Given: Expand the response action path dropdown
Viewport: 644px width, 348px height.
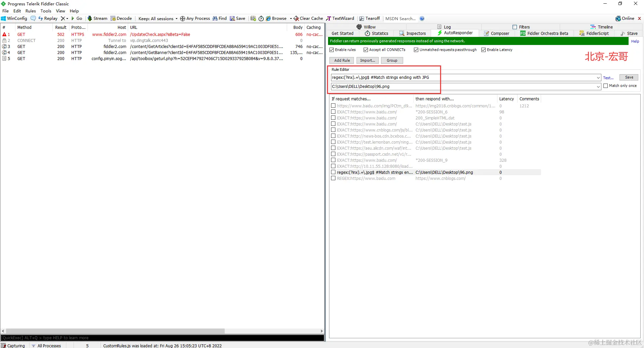Looking at the screenshot, I should tap(598, 87).
